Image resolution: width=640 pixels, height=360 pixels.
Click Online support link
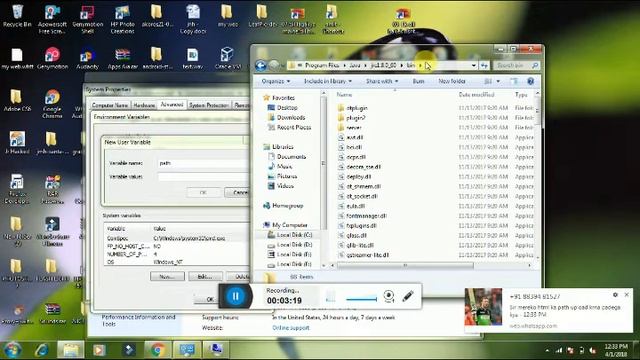[x=291, y=328]
